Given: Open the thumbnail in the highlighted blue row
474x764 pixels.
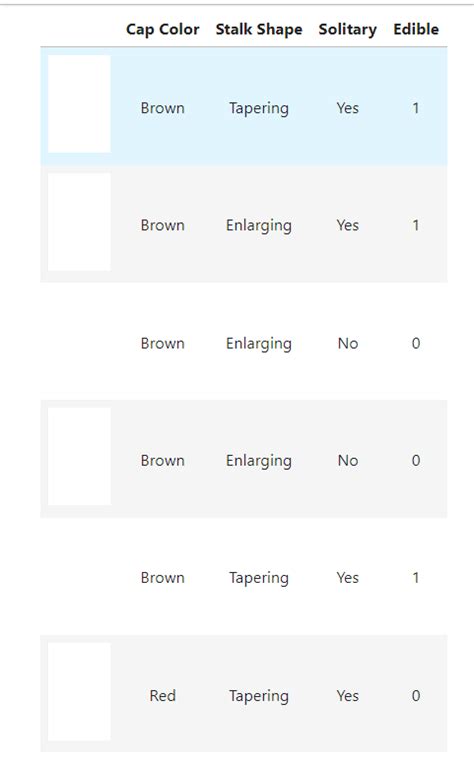Looking at the screenshot, I should coord(79,104).
